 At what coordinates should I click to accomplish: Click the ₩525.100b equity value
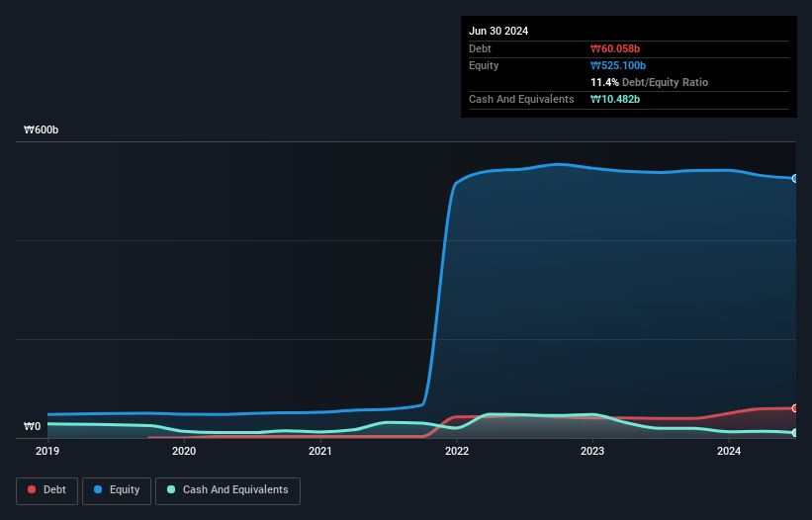[618, 65]
